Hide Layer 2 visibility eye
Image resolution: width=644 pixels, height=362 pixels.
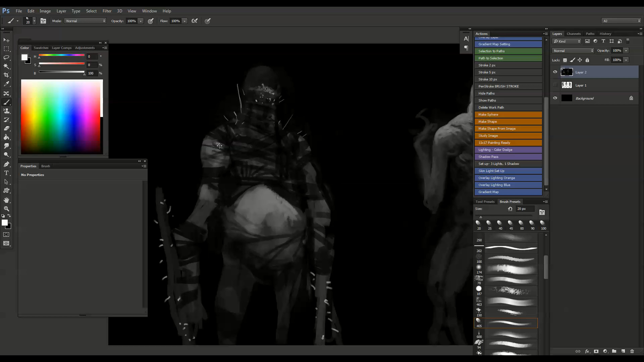555,72
